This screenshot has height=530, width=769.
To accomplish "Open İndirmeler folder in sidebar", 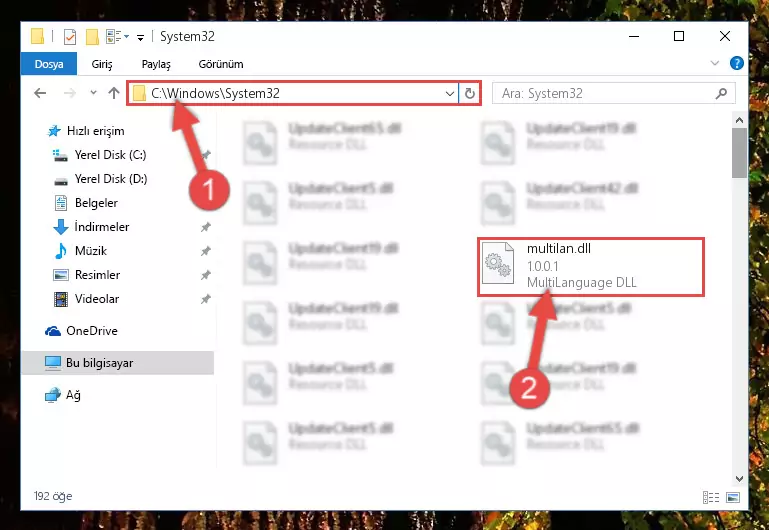I will [91, 227].
